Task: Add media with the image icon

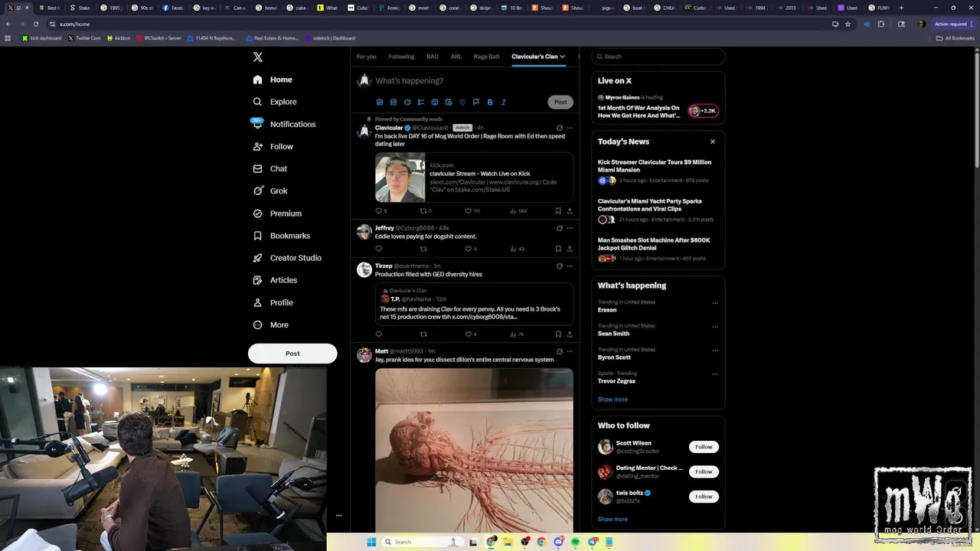Action: 380,102
